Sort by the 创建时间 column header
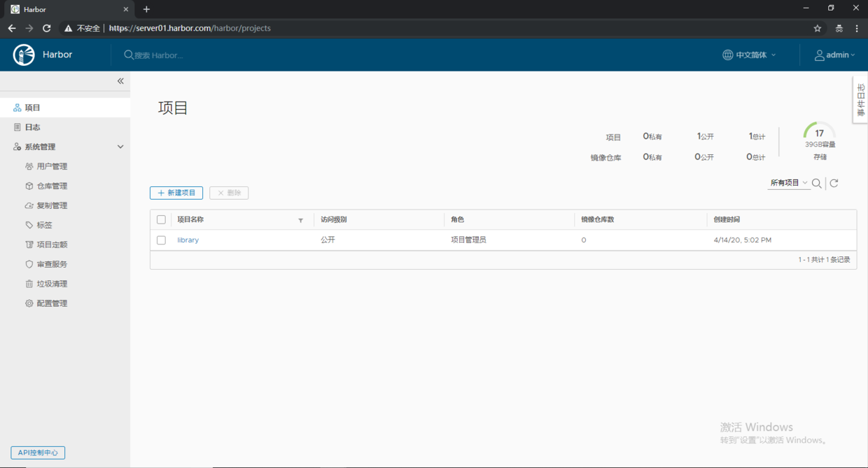 click(727, 220)
